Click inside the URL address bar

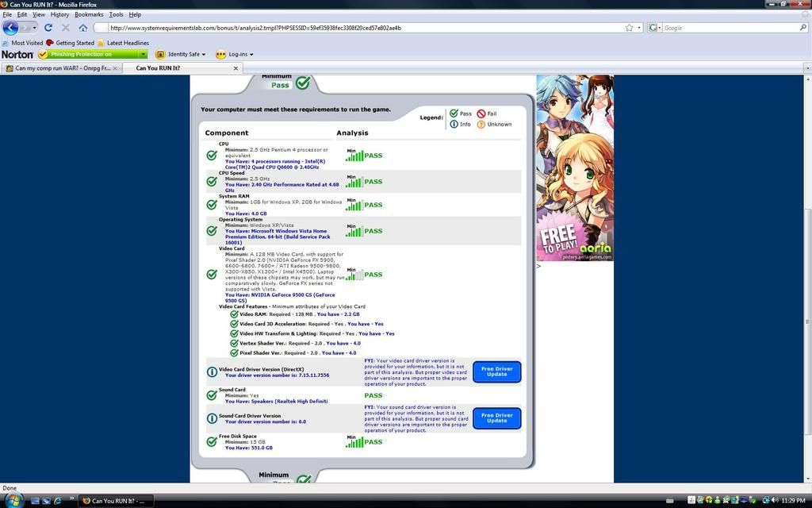coord(357,28)
